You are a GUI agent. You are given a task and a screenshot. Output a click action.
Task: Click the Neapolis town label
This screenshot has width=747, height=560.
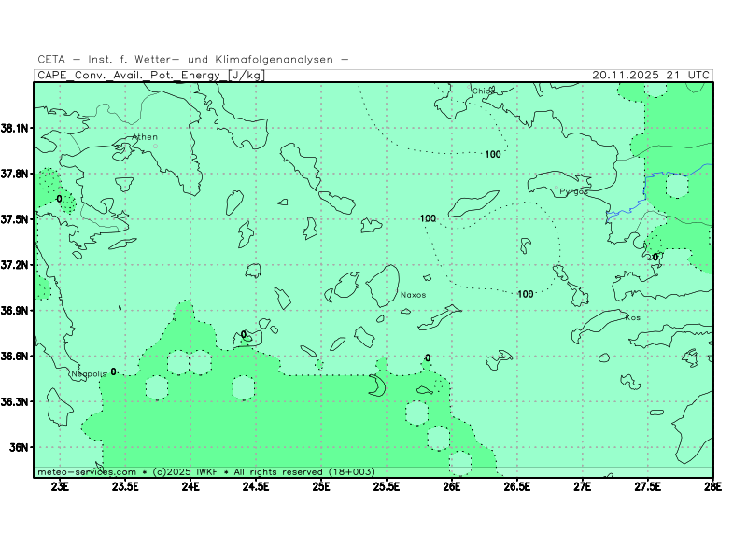[91, 374]
